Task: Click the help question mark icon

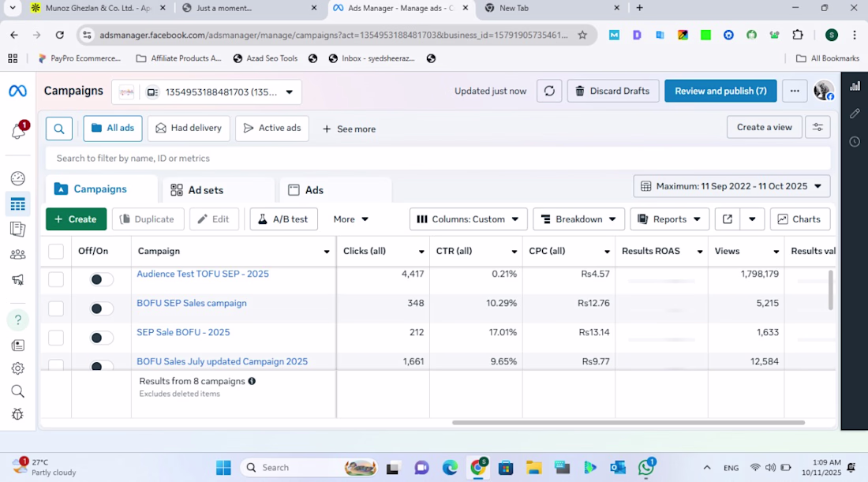Action: coord(17,319)
